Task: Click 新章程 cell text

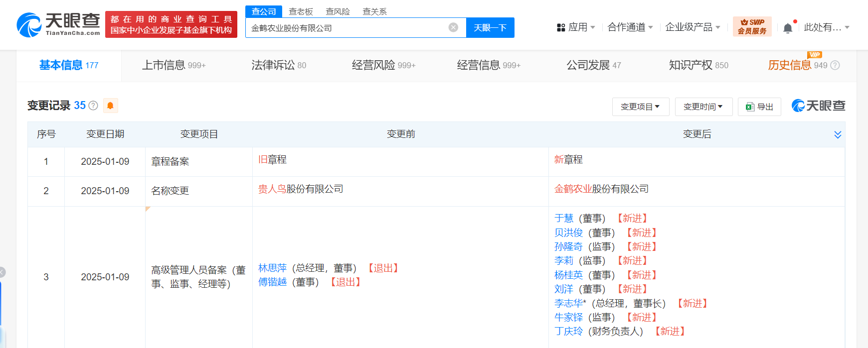Action: 568,160
